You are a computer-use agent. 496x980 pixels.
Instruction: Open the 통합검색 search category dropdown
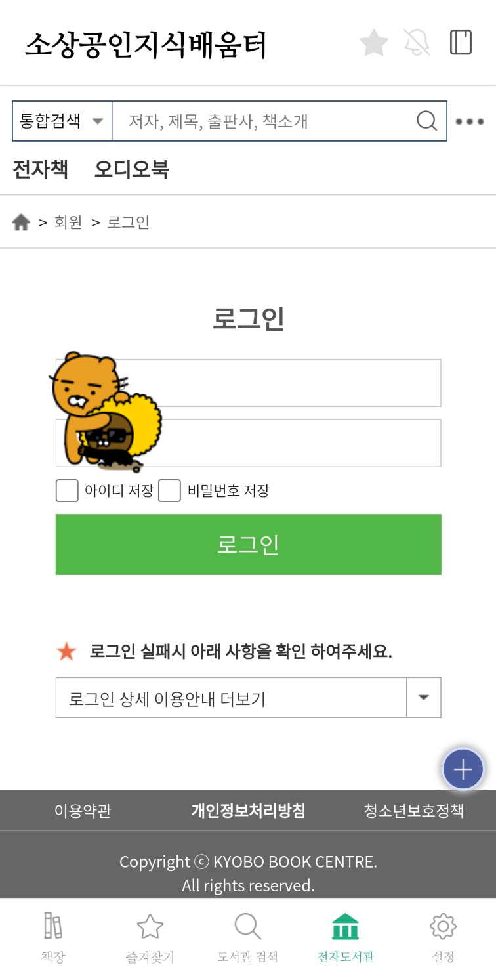(61, 121)
